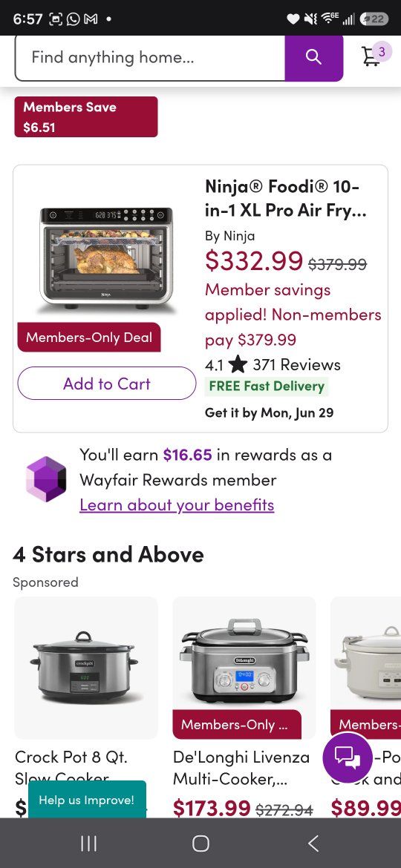Open the Crock Pot 8 Qt. slow cooker image
The height and width of the screenshot is (868, 401).
pos(86,667)
